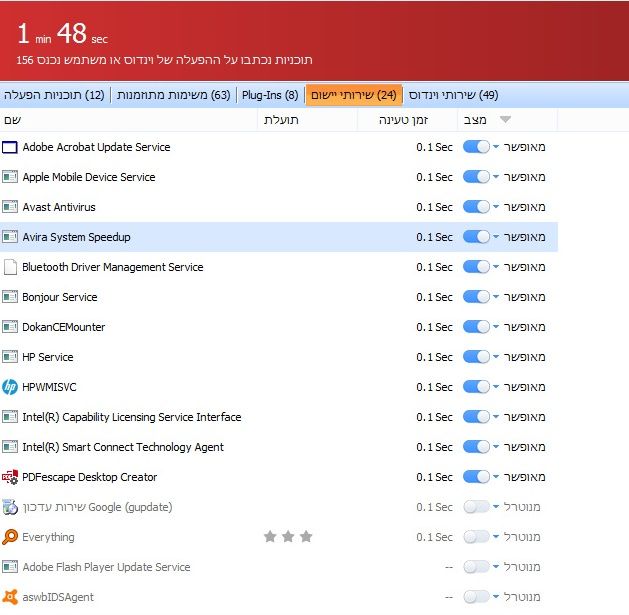The height and width of the screenshot is (615, 629).
Task: Click the Avast Antivirus service icon
Action: [x=10, y=207]
